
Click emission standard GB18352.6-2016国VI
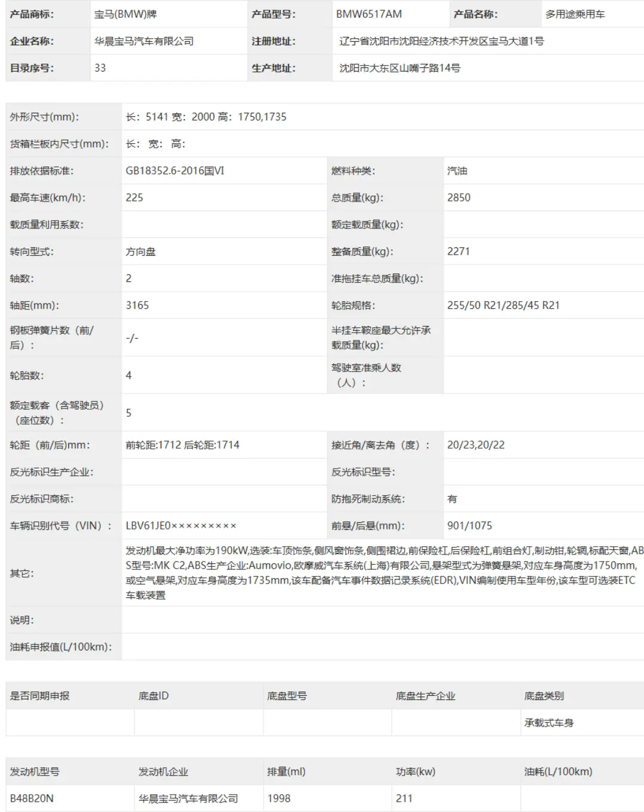click(x=175, y=171)
